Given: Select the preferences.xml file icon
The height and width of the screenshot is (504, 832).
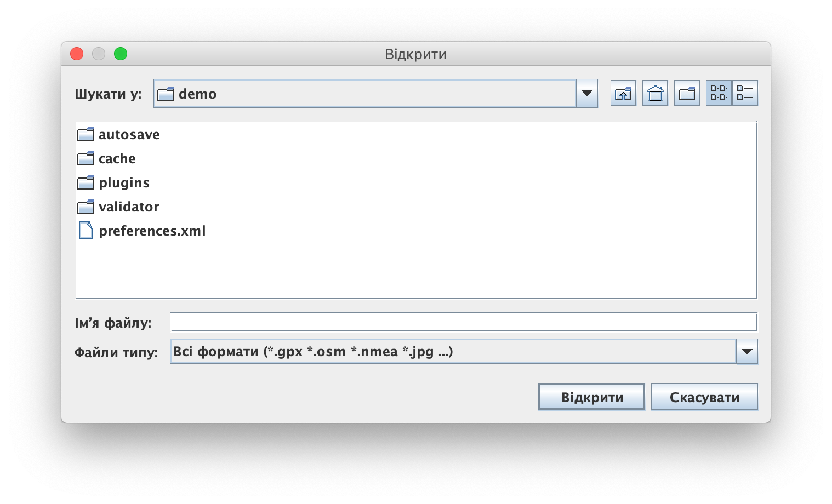Looking at the screenshot, I should tap(86, 231).
